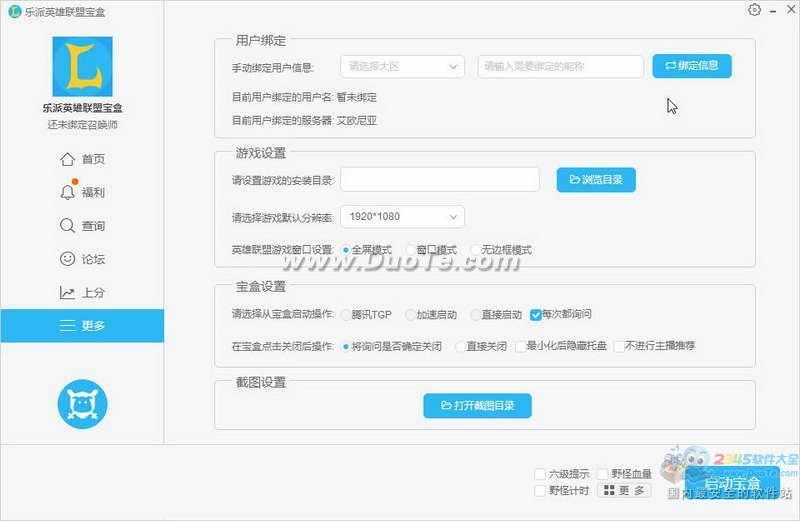Select the 窗口模式 radio button

pos(410,249)
